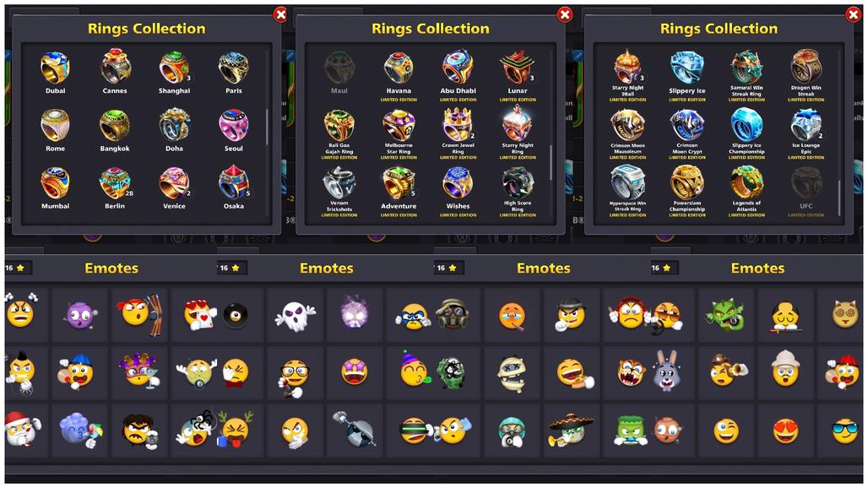Choose the sombrero trumpet emote
Image resolution: width=868 pixels, height=488 pixels.
coord(570,430)
